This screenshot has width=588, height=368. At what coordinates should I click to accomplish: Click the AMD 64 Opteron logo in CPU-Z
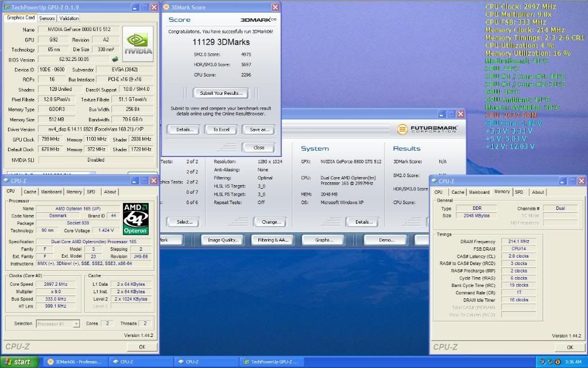(136, 219)
